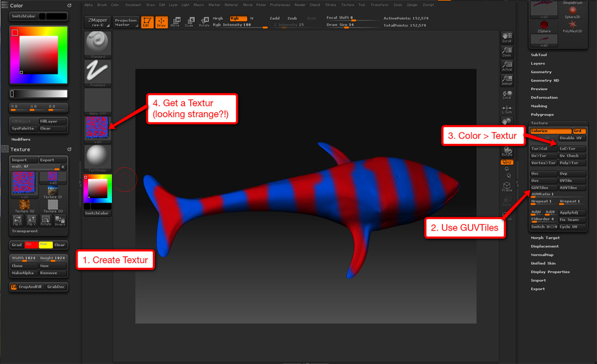597x364 pixels.
Task: Toggle the Rgb paint mode
Action: pos(238,18)
